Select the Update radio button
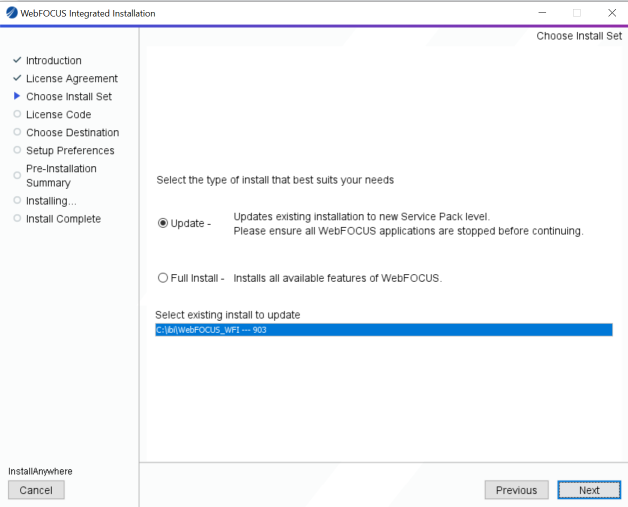Image resolution: width=628 pixels, height=507 pixels. tap(163, 223)
